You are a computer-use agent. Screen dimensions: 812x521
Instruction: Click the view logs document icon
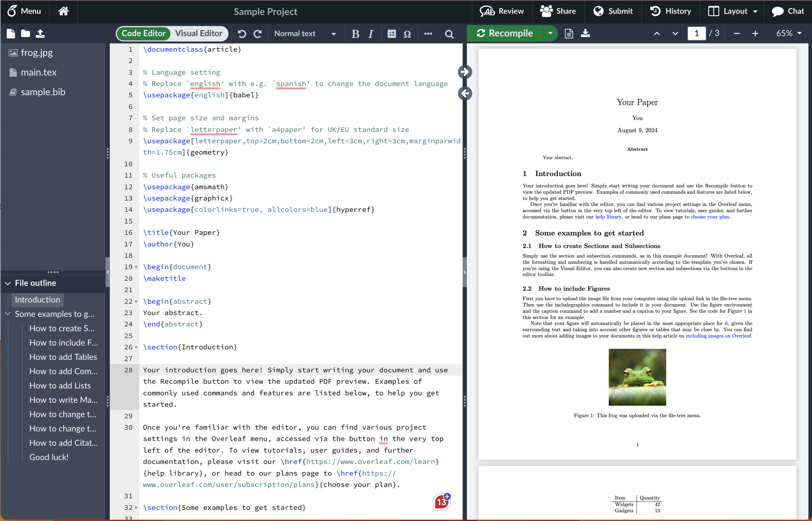point(569,33)
